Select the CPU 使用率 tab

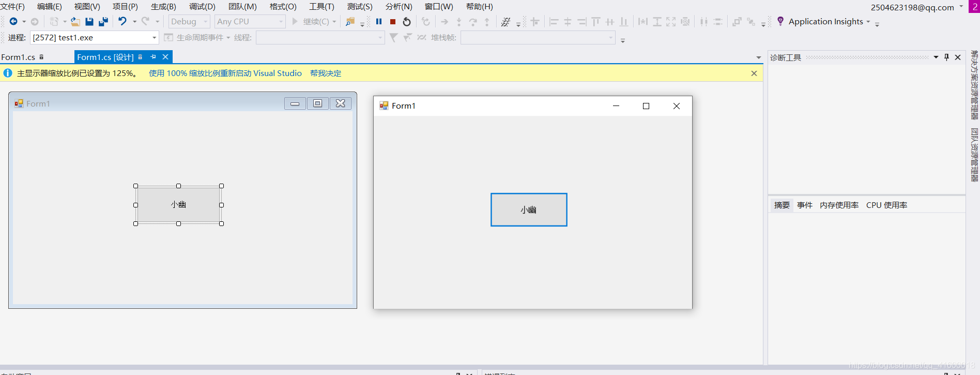pyautogui.click(x=886, y=205)
